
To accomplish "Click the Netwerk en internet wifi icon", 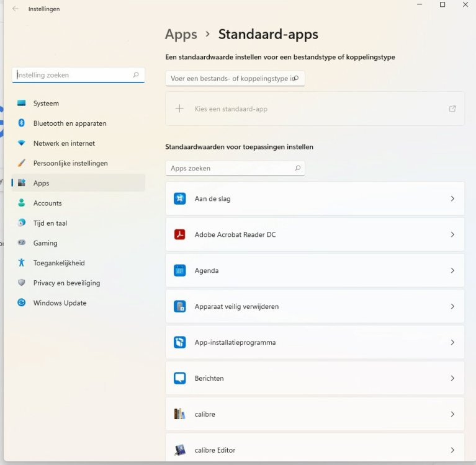I will (x=22, y=143).
